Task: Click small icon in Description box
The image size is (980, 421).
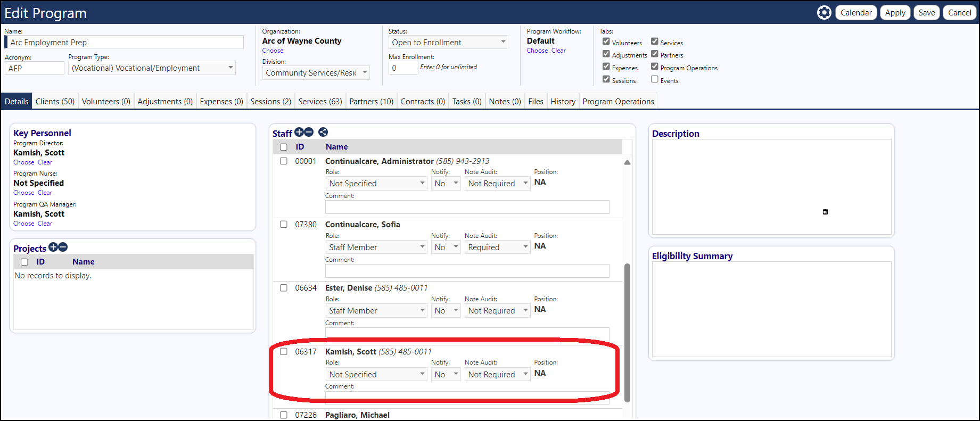Action: 825,212
